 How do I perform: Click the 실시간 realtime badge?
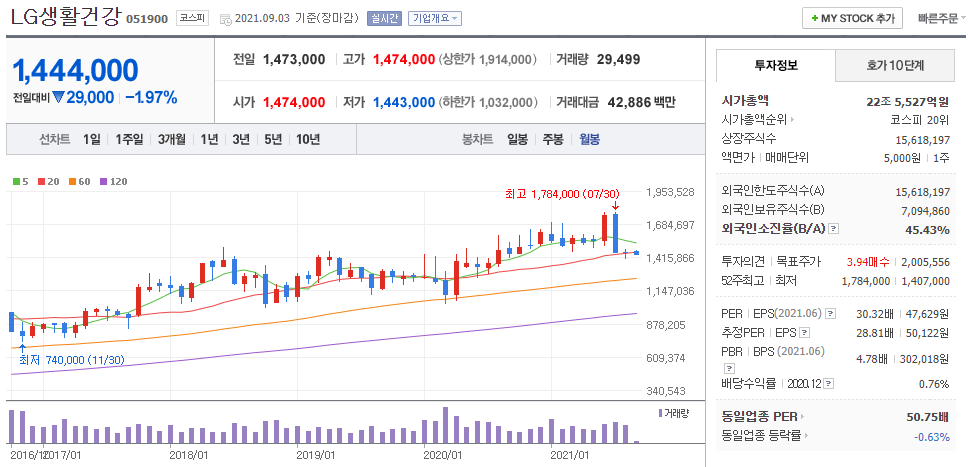point(385,19)
